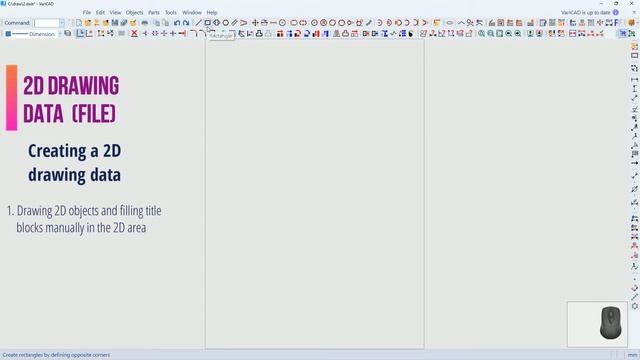The image size is (640, 360).
Task: Click the Undo arrow icon
Action: click(x=177, y=23)
